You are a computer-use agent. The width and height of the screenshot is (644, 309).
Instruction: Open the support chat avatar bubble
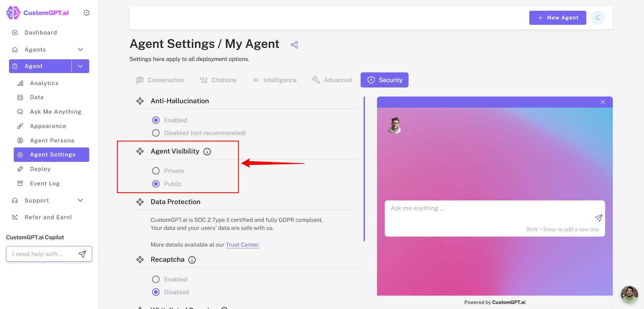pos(629,294)
